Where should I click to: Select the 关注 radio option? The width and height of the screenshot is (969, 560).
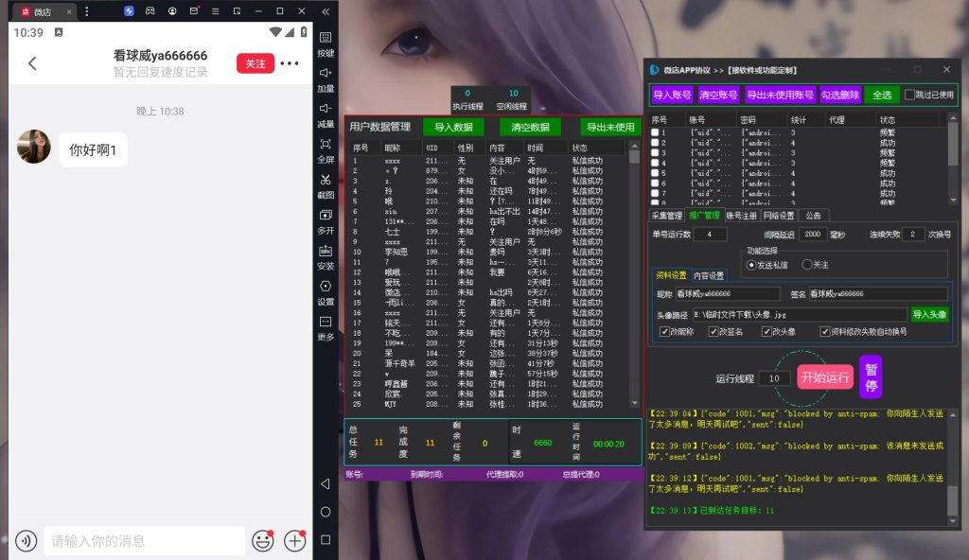806,265
